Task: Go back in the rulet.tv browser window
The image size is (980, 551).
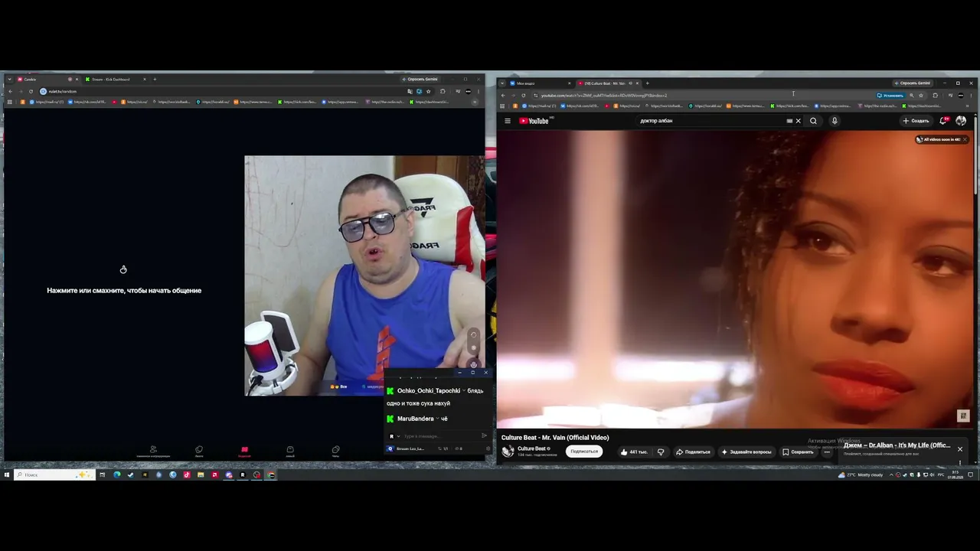Action: pyautogui.click(x=11, y=92)
